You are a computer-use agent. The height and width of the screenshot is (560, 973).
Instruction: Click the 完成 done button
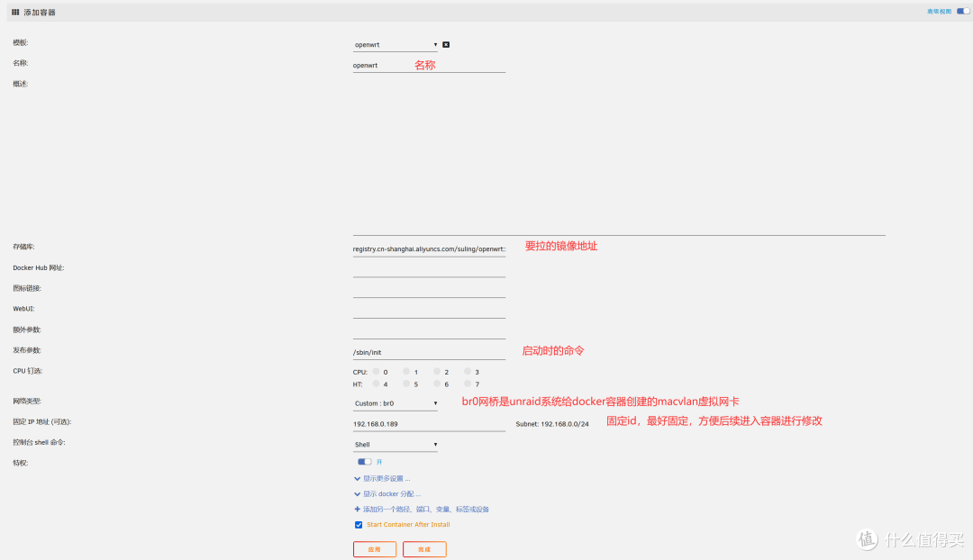(424, 549)
